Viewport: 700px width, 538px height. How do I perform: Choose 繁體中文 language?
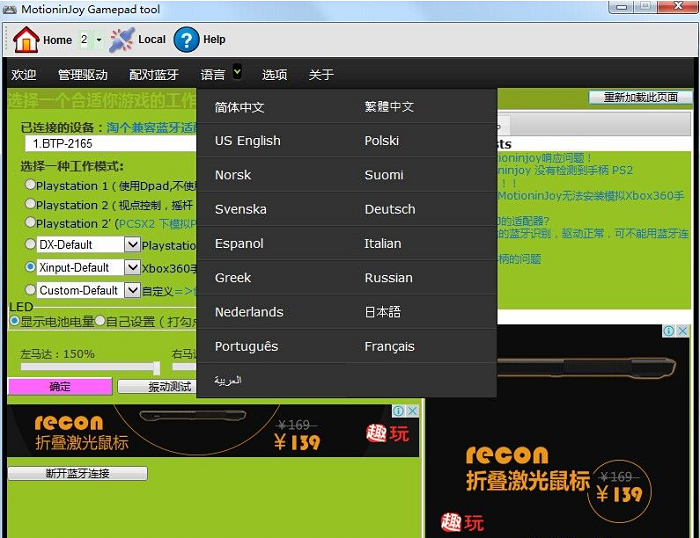(389, 106)
